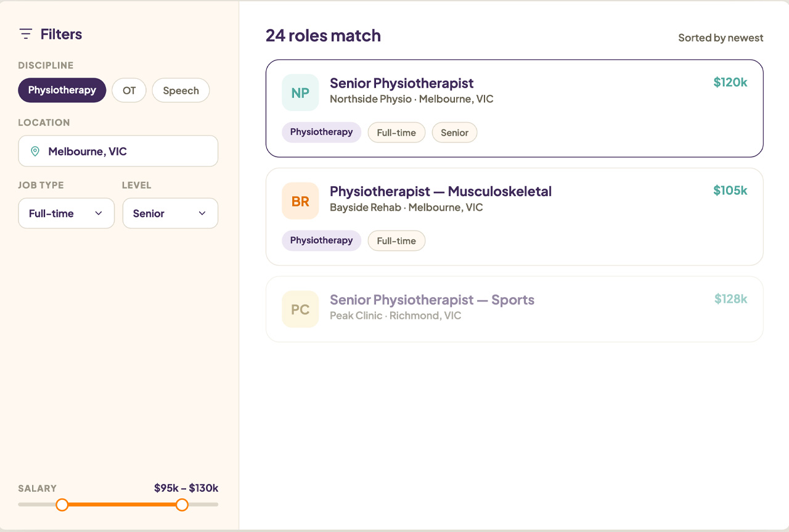
Task: Click Physiotherapy tag on Northside Physio card
Action: point(322,132)
